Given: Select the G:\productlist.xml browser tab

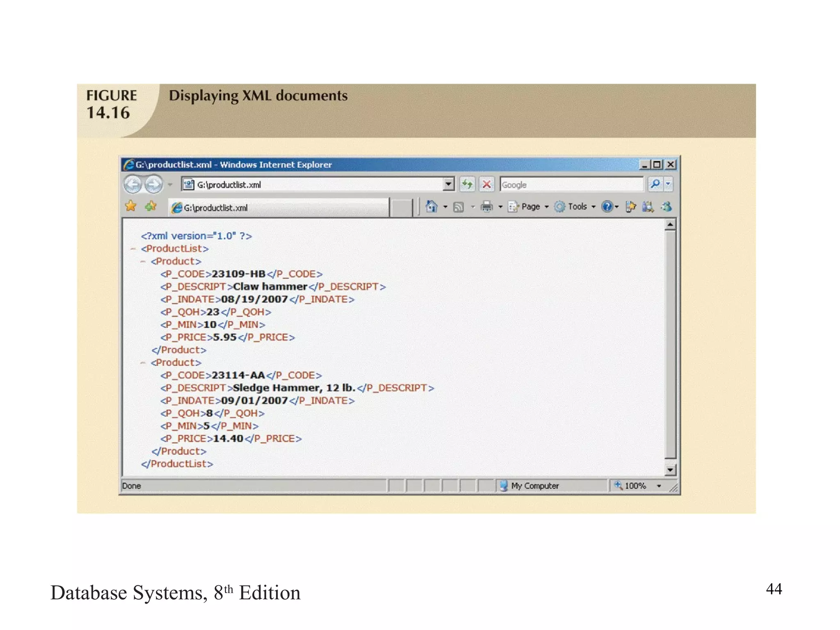Looking at the screenshot, I should point(278,208).
